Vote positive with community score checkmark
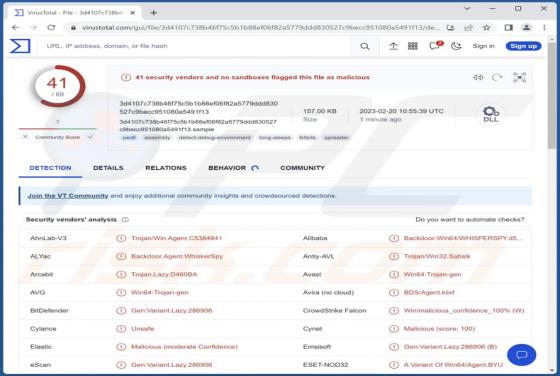This screenshot has height=376, width=560. point(91,137)
